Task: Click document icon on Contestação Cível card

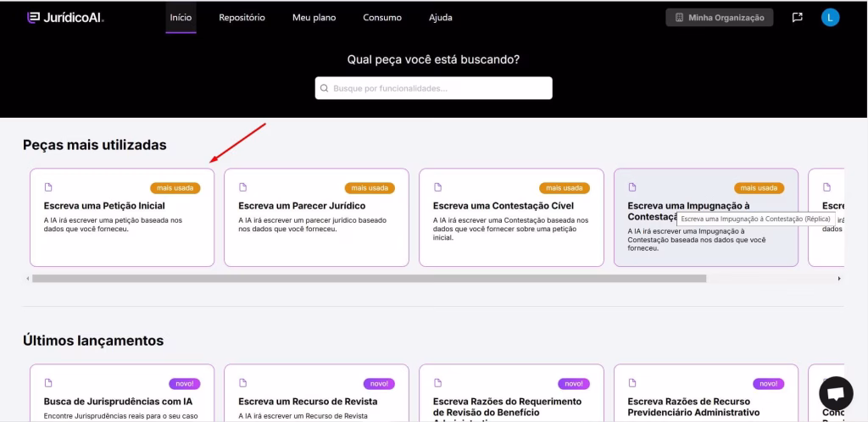Action: point(437,187)
